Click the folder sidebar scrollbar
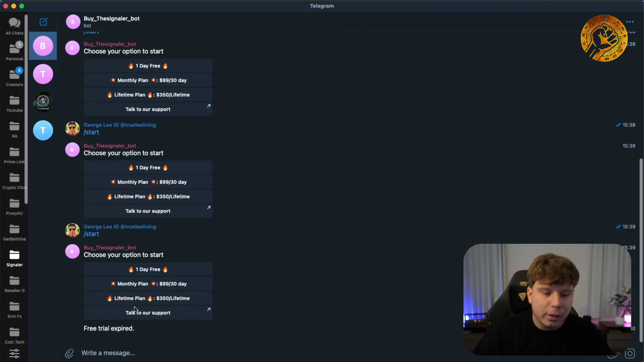The width and height of the screenshot is (644, 362). point(26,109)
